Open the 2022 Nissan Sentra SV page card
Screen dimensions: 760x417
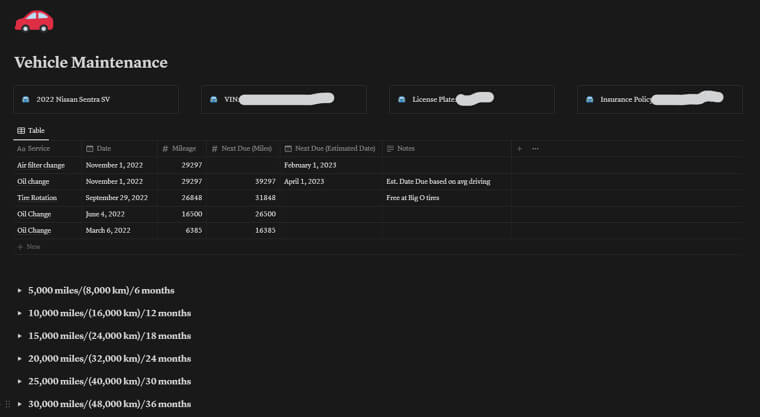click(96, 99)
